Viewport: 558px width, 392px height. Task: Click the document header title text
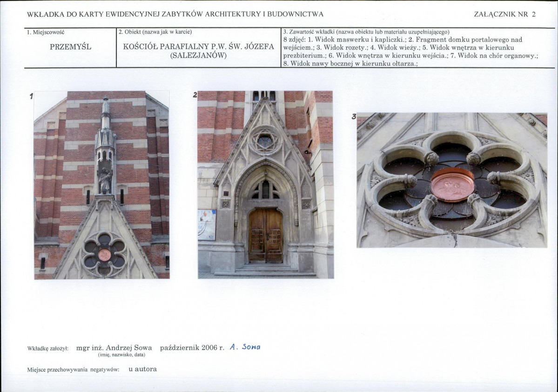(x=175, y=14)
